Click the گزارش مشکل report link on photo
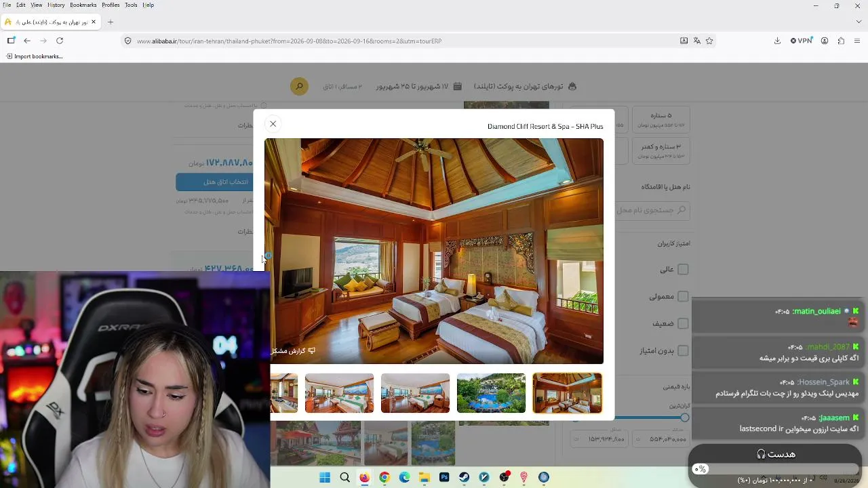Image resolution: width=868 pixels, height=488 pixels. coord(293,351)
